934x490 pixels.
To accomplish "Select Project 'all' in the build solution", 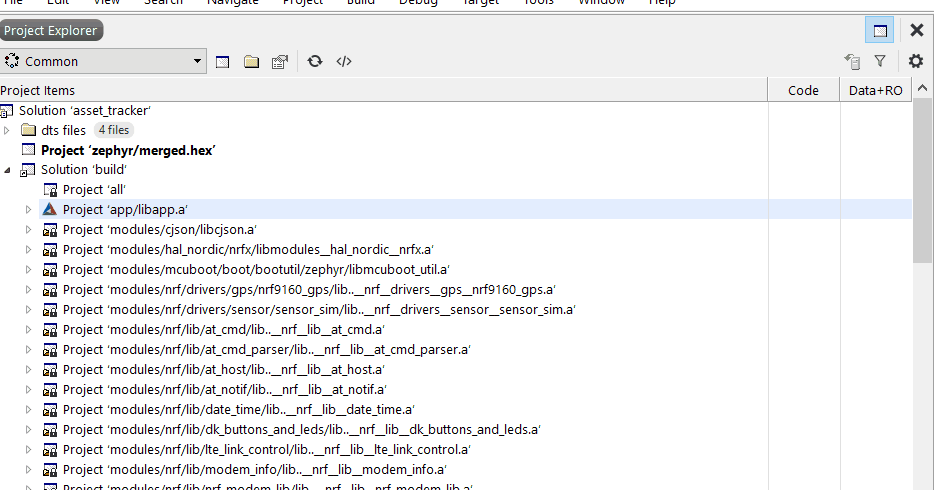I will click(x=93, y=189).
